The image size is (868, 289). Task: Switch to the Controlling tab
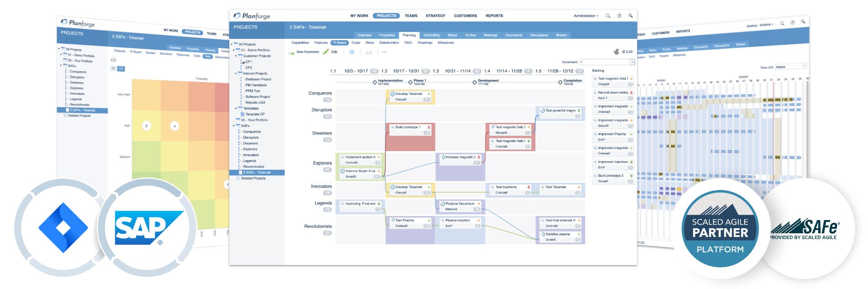[x=431, y=35]
